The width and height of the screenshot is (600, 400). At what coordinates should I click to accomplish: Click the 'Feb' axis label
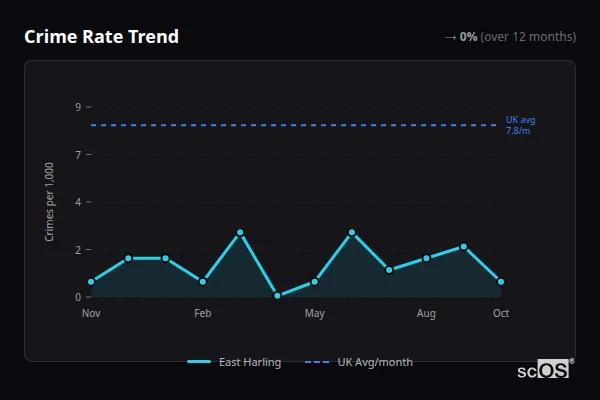(x=203, y=313)
